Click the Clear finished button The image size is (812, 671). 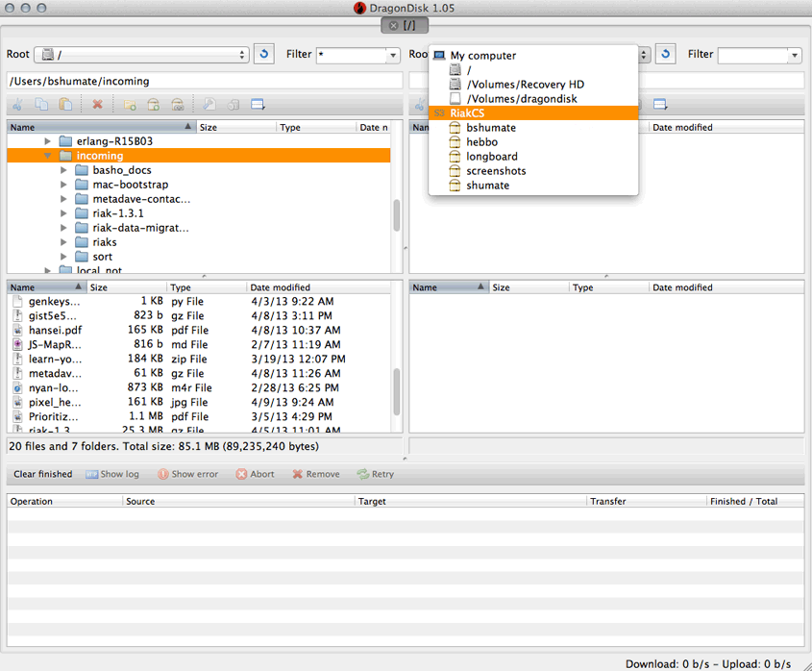coord(41,474)
